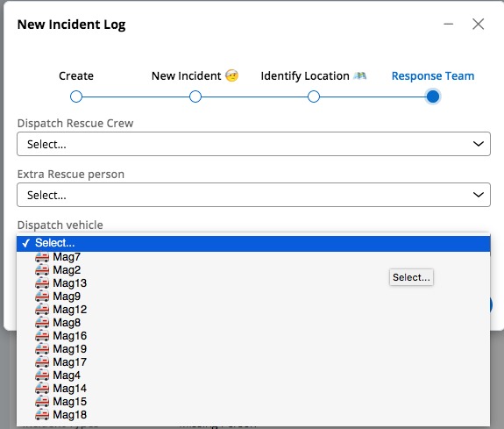Click the ambulance icon beside Mag7
This screenshot has height=429, width=504.
[42, 257]
